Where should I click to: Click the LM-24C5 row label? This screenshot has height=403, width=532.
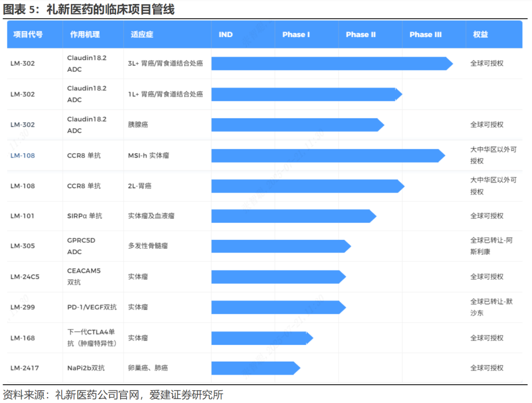pos(25,277)
